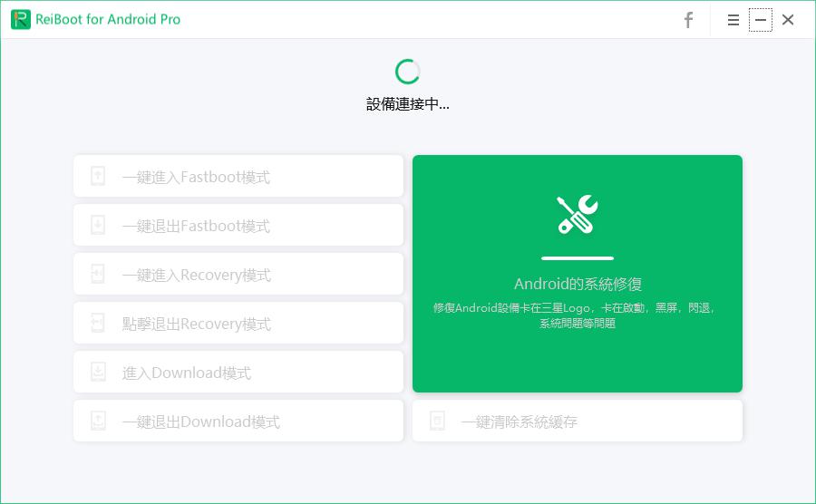
Task: Select 一鍵退出Fastboot模式 text
Action: tap(196, 226)
